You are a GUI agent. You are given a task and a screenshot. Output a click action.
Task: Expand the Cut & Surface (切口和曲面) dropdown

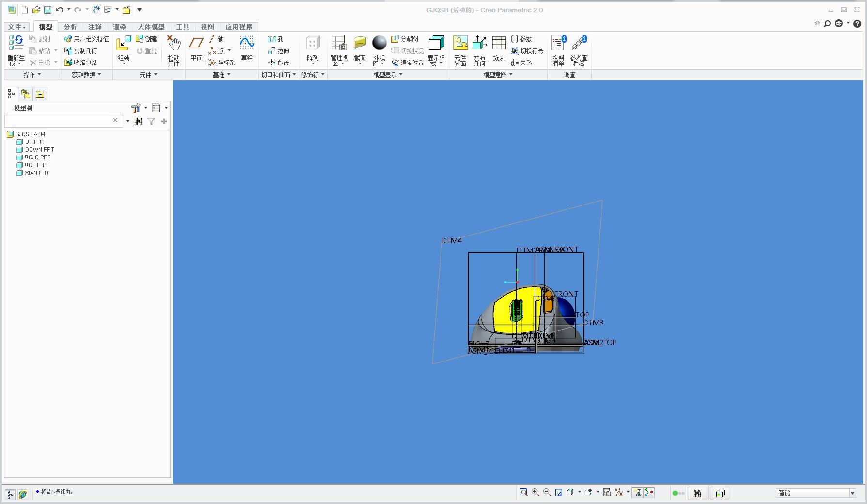click(279, 75)
